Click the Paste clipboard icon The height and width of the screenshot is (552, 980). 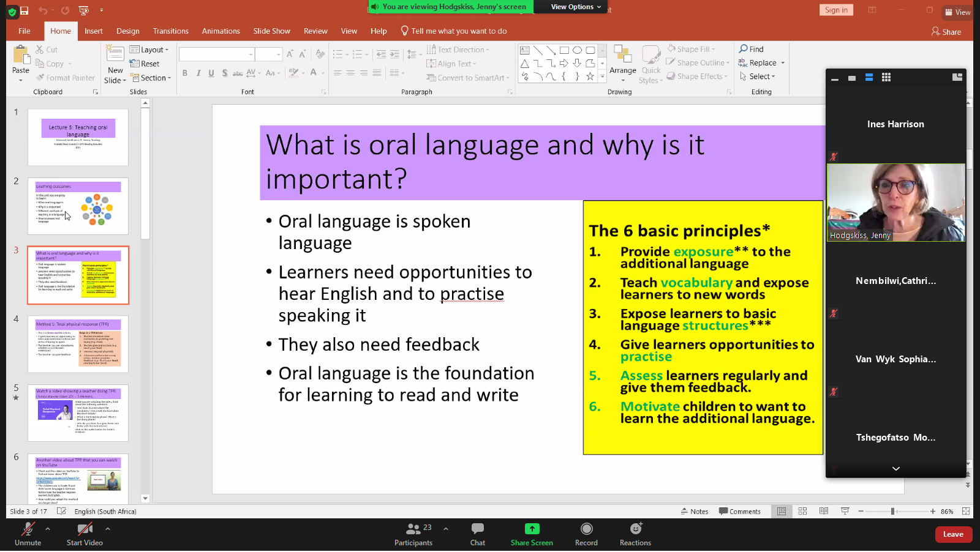point(21,56)
